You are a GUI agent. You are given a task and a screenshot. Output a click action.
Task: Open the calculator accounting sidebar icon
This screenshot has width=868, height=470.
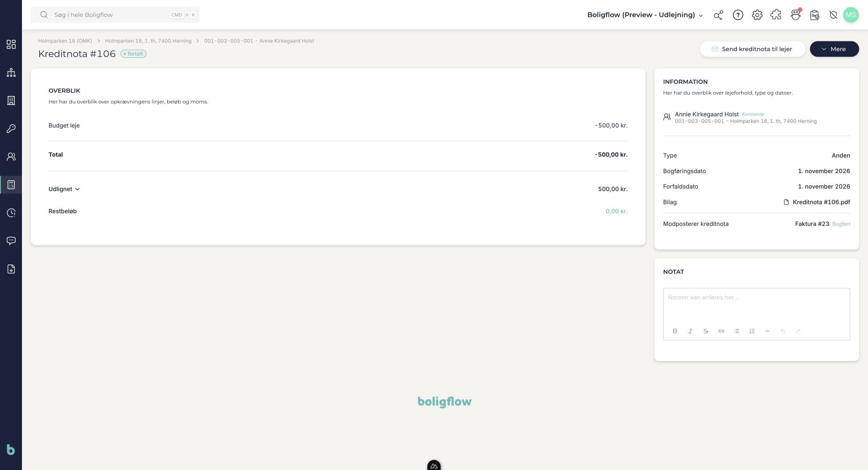[11, 185]
